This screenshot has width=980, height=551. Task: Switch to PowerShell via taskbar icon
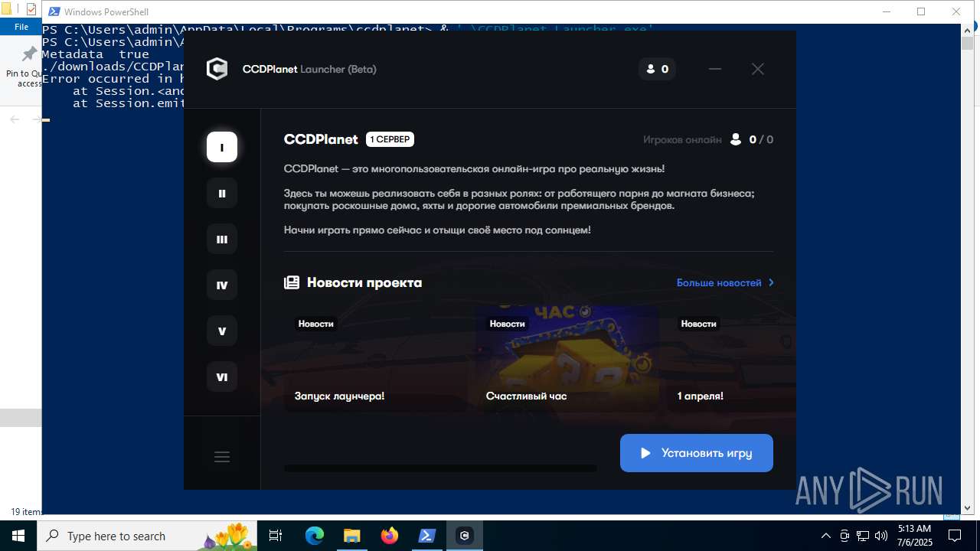click(427, 536)
